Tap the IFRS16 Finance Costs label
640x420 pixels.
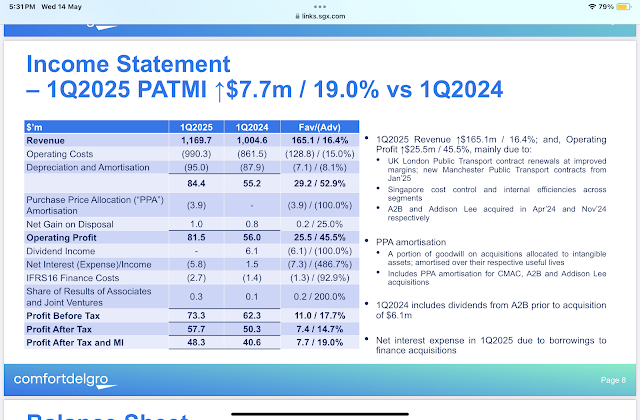[73, 278]
